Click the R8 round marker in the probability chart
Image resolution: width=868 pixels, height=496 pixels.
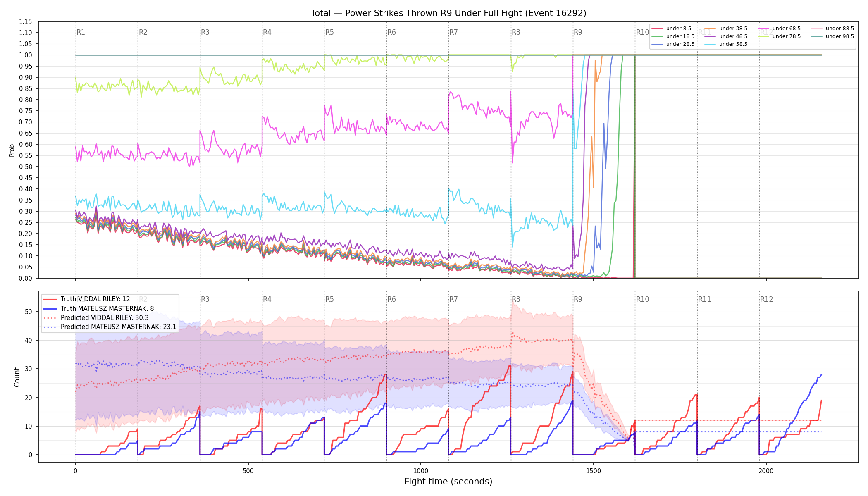pyautogui.click(x=516, y=32)
